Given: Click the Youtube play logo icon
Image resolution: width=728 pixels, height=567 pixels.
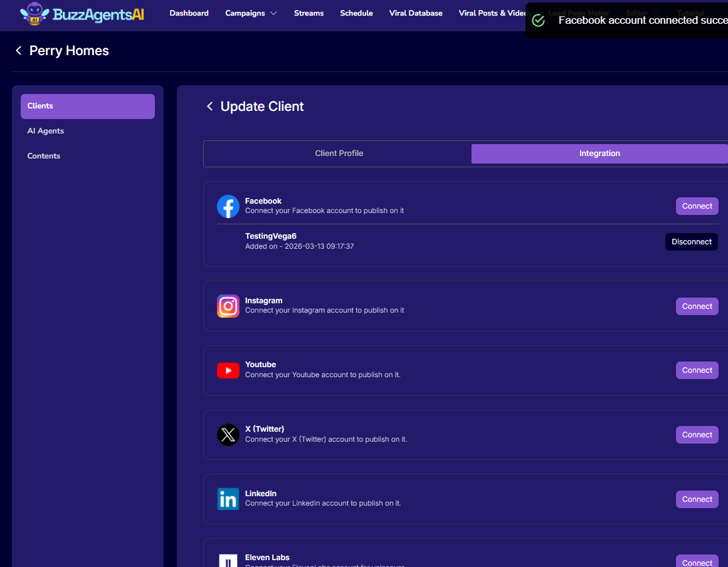Looking at the screenshot, I should pyautogui.click(x=228, y=370).
